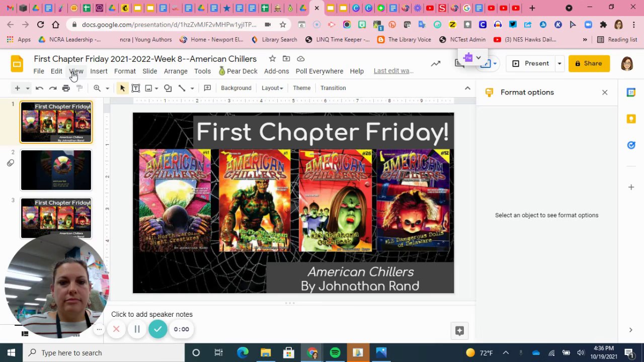Image resolution: width=644 pixels, height=362 pixels.
Task: Open the Add-ons menu
Action: click(x=276, y=71)
